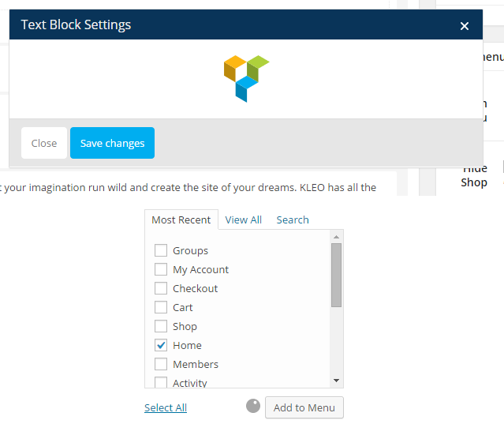The height and width of the screenshot is (424, 504).
Task: Switch to the Search tab
Action: pyautogui.click(x=293, y=220)
